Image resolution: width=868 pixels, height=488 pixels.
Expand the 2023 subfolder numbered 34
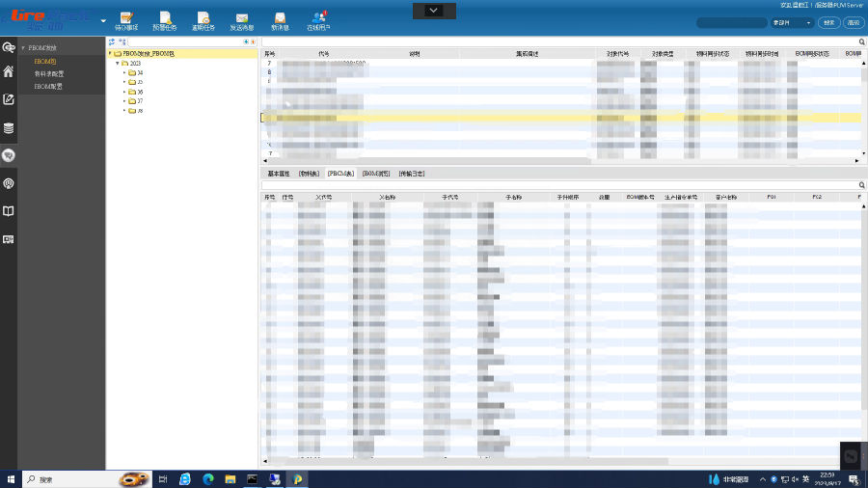(x=124, y=73)
